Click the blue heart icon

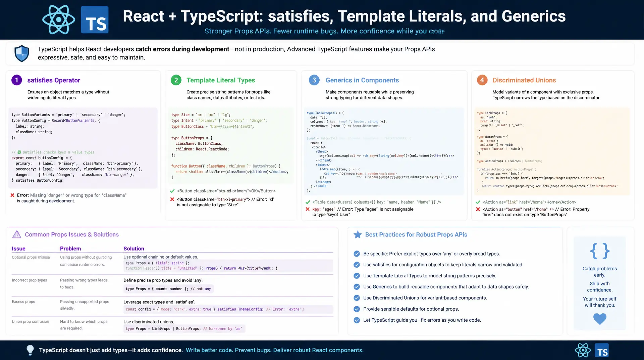coord(600,318)
